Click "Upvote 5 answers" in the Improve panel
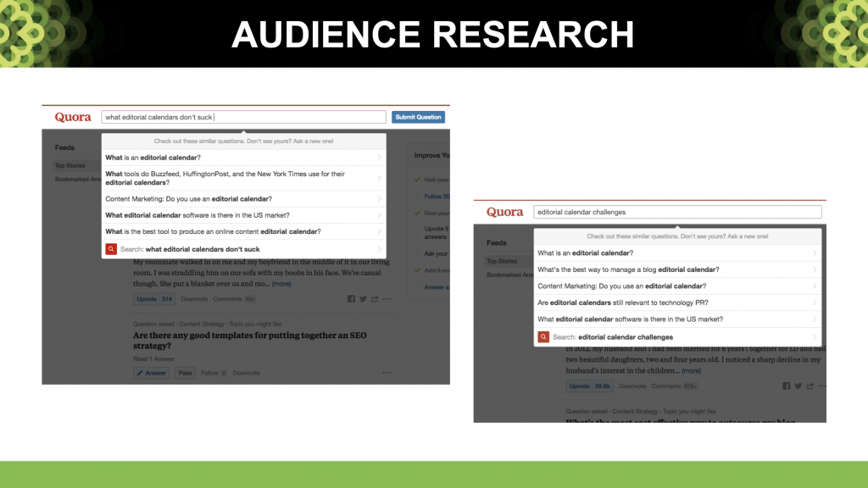Viewport: 868px width, 488px height. pos(437,232)
